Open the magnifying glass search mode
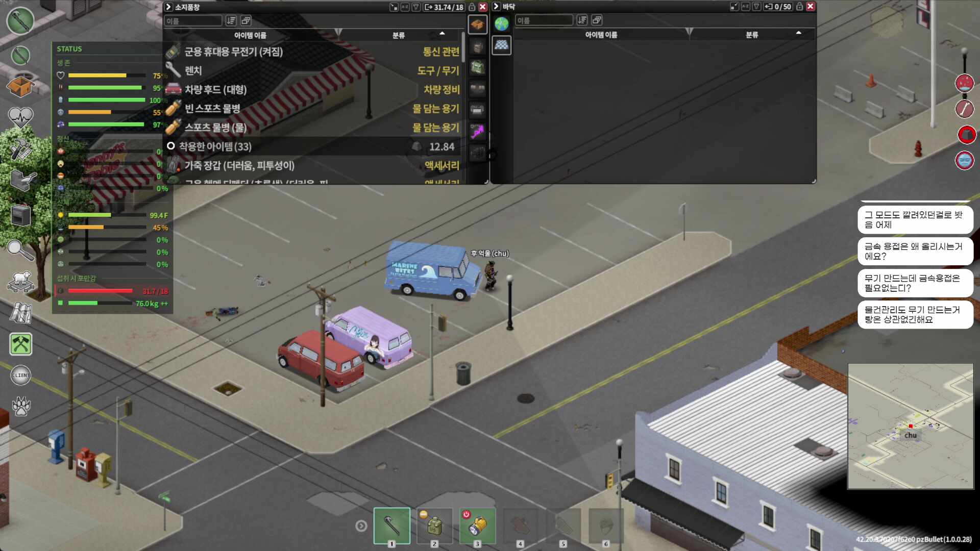This screenshot has width=980, height=551. tap(20, 250)
